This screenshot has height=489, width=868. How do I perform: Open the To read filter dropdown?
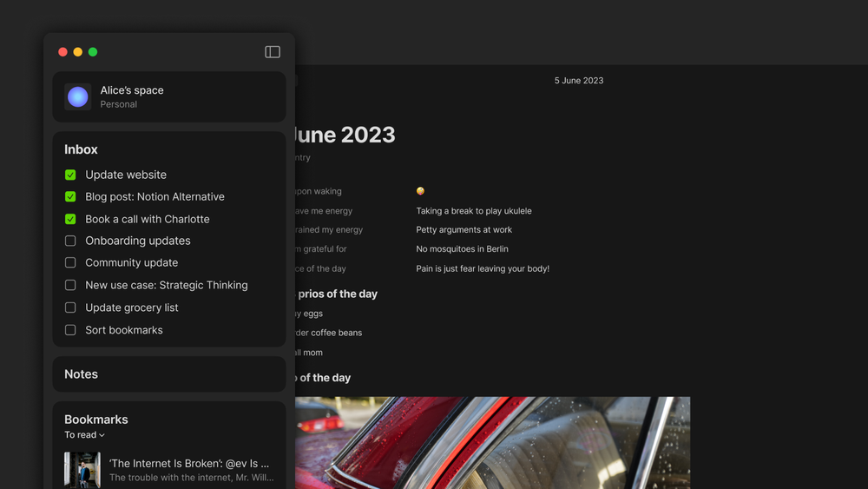click(84, 435)
